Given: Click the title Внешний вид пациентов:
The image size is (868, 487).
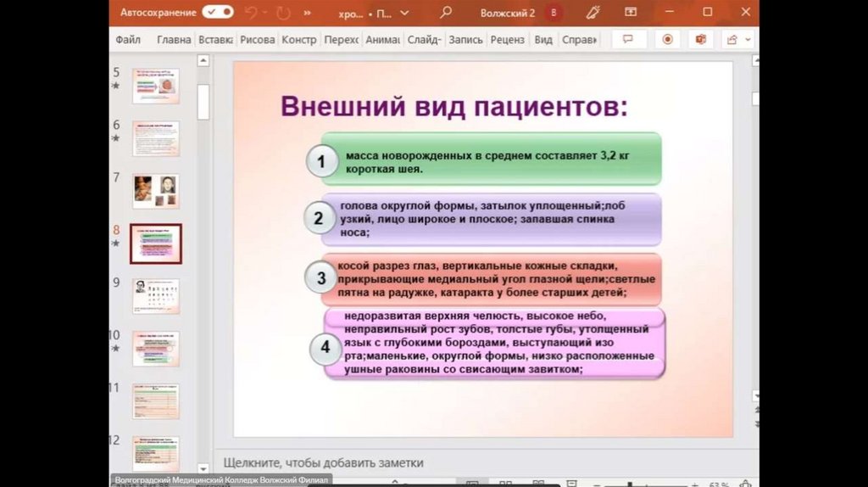Looking at the screenshot, I should point(454,106).
